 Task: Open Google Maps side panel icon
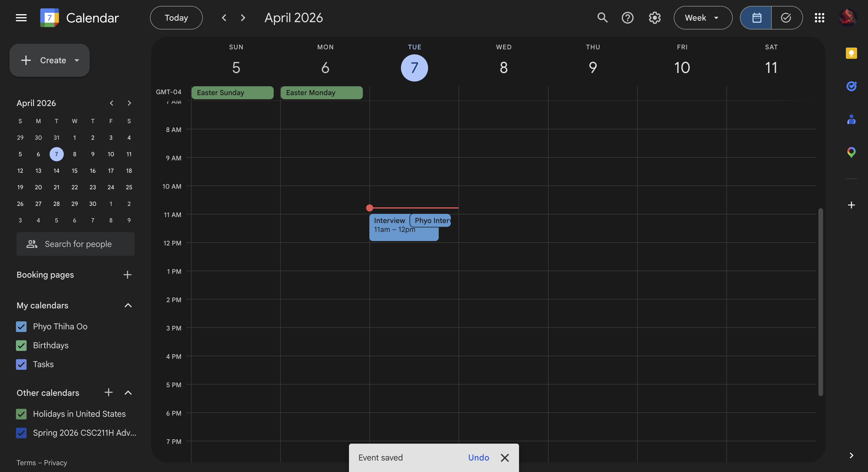click(851, 152)
